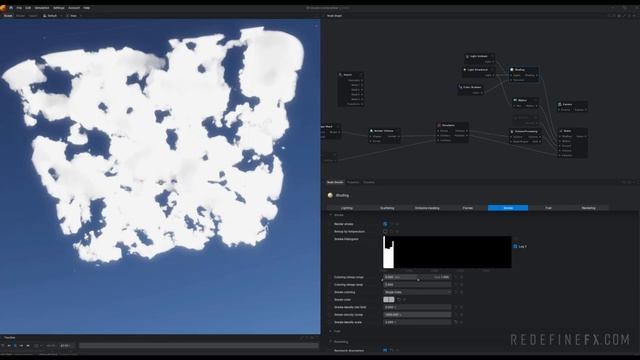Switch to the Rendering tab
Image resolution: width=640 pixels, height=360 pixels.
588,208
